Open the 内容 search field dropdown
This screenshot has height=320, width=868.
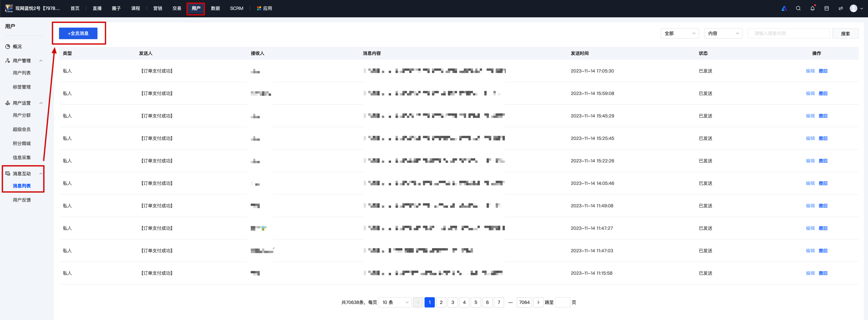point(723,33)
